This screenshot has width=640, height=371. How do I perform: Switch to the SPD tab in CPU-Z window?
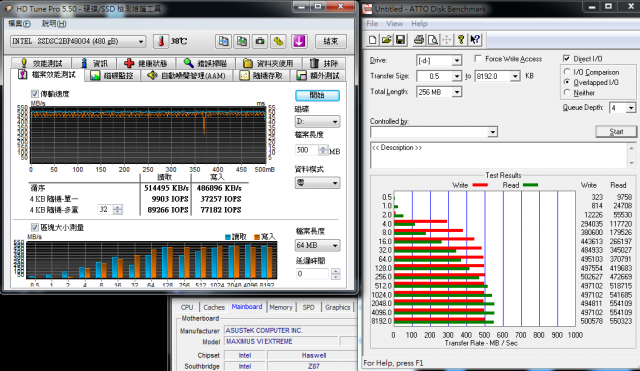coord(308,307)
